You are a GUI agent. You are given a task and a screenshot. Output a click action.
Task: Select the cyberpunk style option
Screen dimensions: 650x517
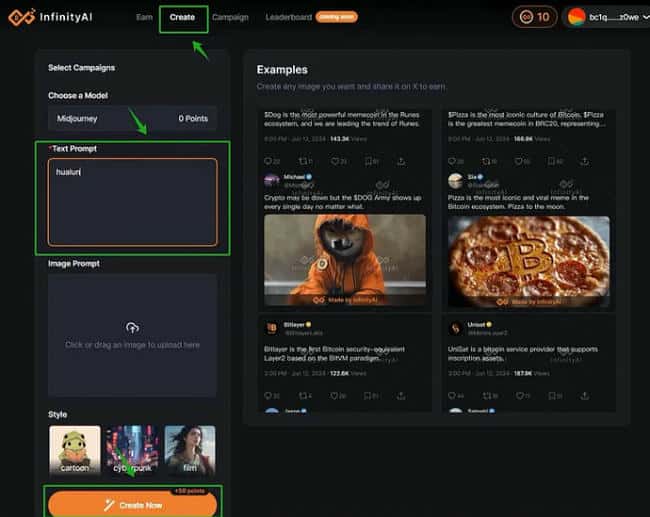coord(132,449)
